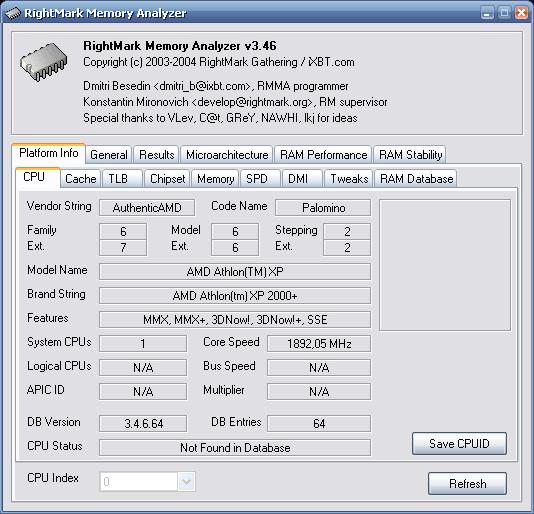Open the General tab
Image resolution: width=534 pixels, height=514 pixels.
coord(109,155)
